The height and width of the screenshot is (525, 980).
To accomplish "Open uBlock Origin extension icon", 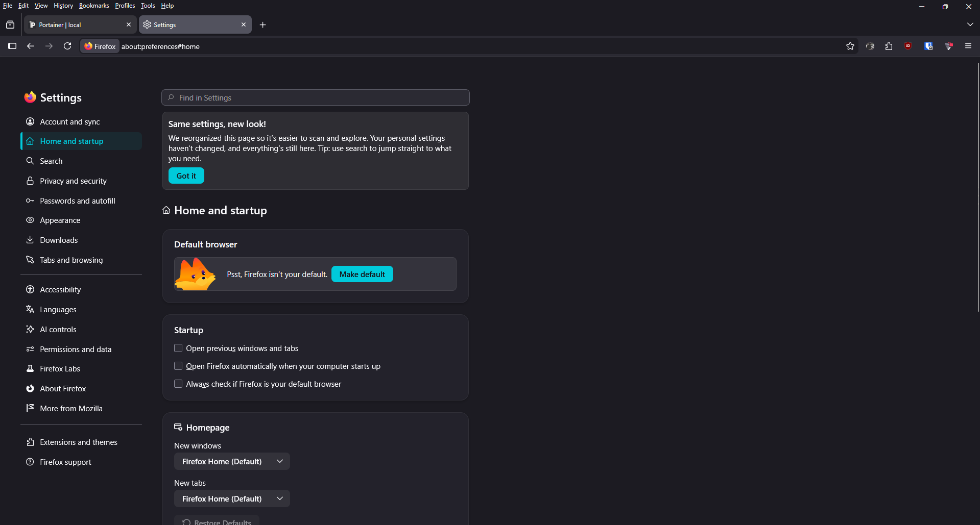I will 909,46.
